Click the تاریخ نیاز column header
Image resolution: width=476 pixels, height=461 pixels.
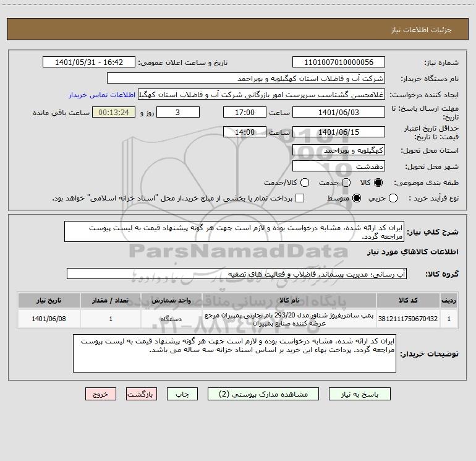[49, 301]
